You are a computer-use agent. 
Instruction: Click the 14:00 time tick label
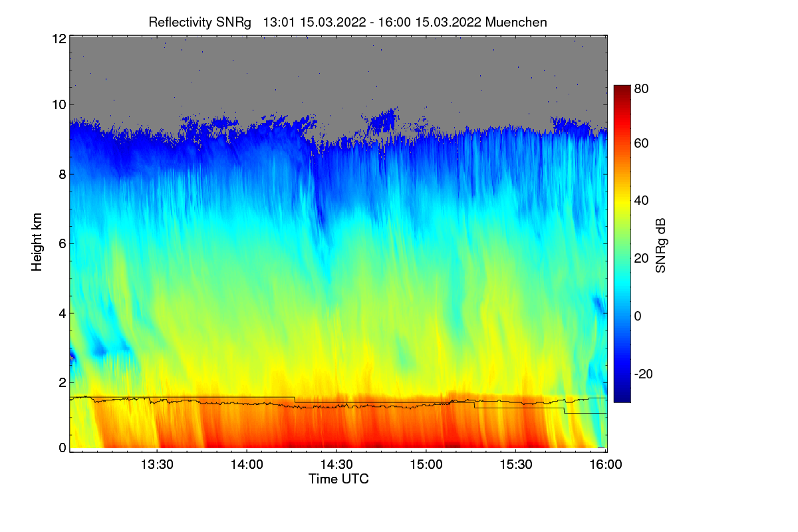pos(247,465)
